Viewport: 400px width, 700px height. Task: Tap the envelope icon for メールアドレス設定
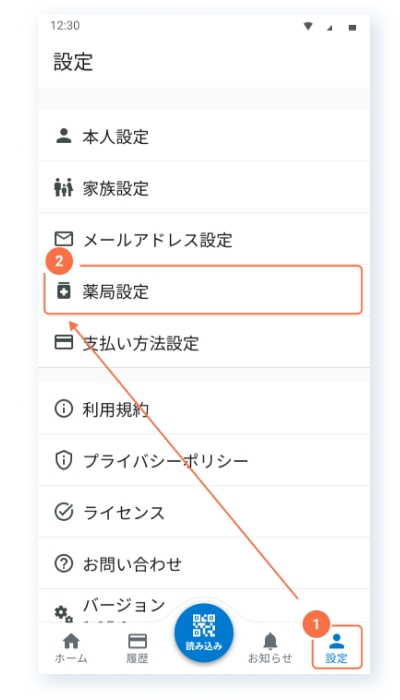pyautogui.click(x=63, y=240)
